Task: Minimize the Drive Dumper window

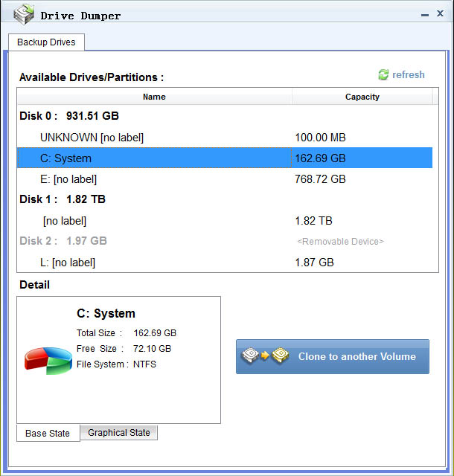Action: coord(424,14)
